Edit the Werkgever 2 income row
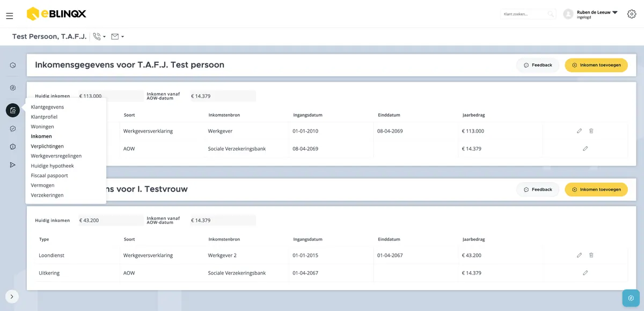Image resolution: width=644 pixels, height=311 pixels. point(579,255)
